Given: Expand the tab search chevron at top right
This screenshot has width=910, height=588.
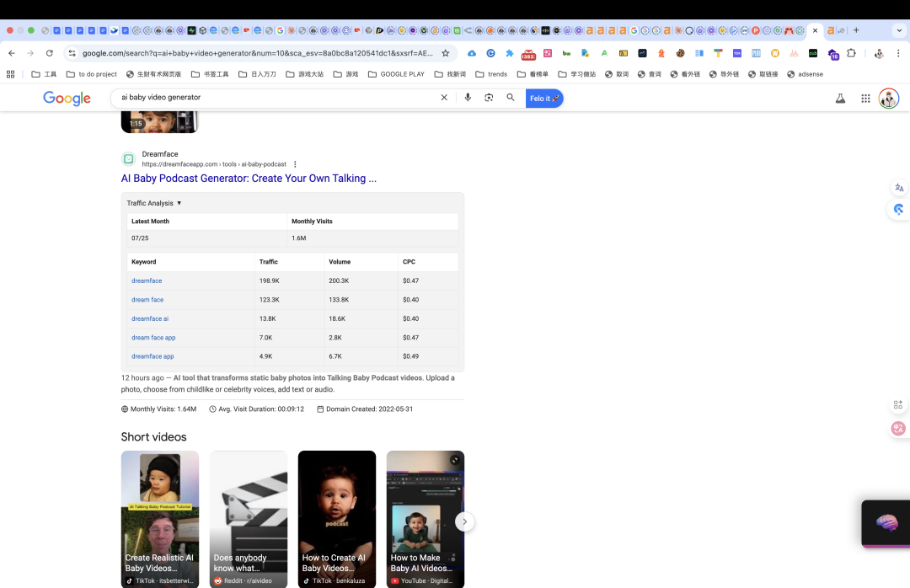Looking at the screenshot, I should 899,30.
